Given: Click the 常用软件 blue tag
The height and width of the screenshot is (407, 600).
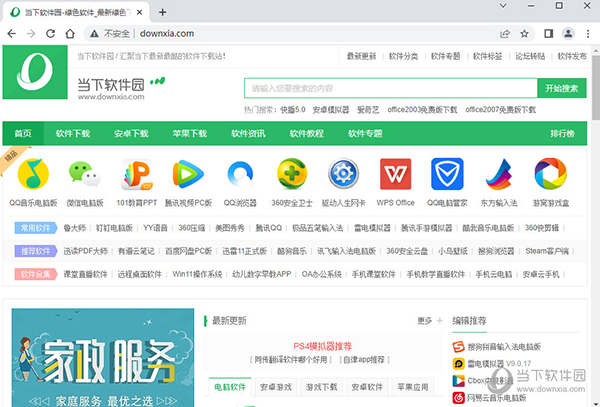Looking at the screenshot, I should pyautogui.click(x=36, y=228).
